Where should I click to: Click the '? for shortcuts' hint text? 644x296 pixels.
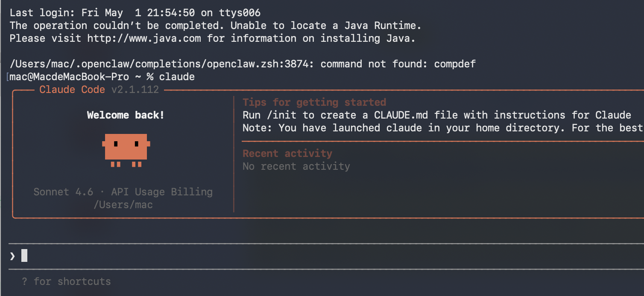pyautogui.click(x=67, y=281)
